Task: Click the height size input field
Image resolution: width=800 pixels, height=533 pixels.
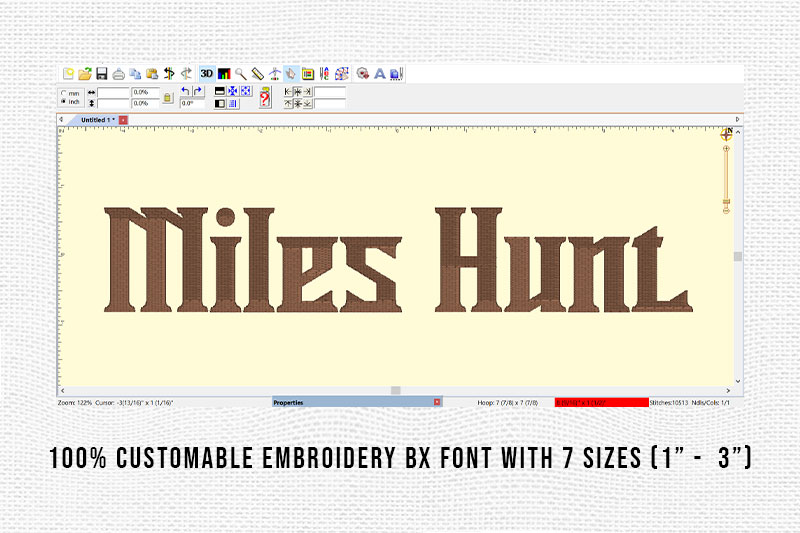Action: click(113, 104)
